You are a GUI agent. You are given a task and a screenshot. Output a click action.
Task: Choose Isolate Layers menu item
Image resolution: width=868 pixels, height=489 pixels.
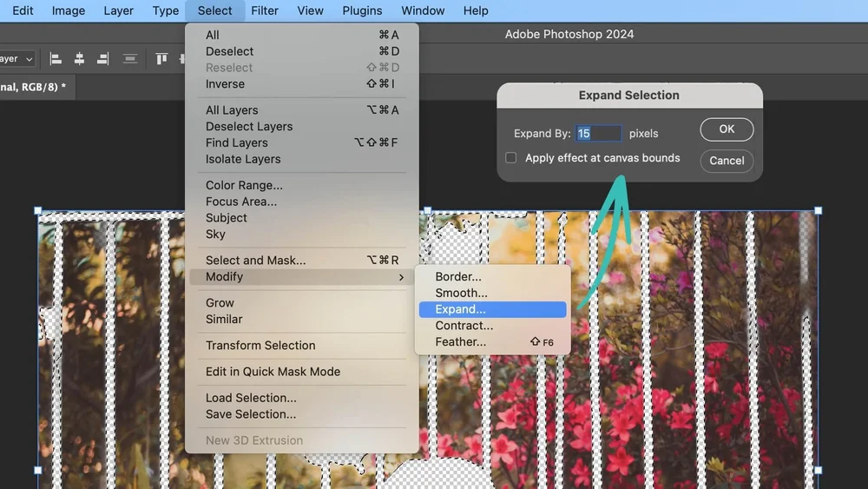click(302, 159)
